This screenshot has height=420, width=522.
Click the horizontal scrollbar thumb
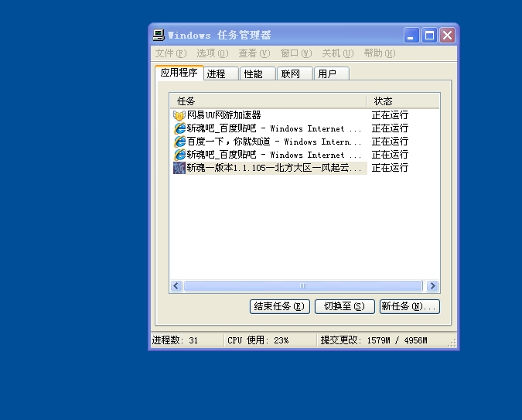pyautogui.click(x=303, y=285)
